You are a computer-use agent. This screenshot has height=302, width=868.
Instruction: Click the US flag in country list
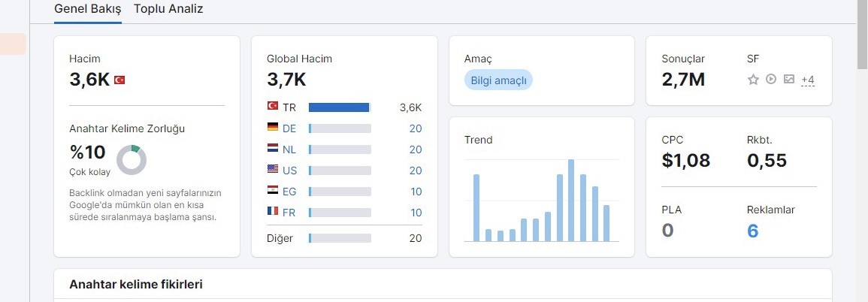pyautogui.click(x=272, y=170)
